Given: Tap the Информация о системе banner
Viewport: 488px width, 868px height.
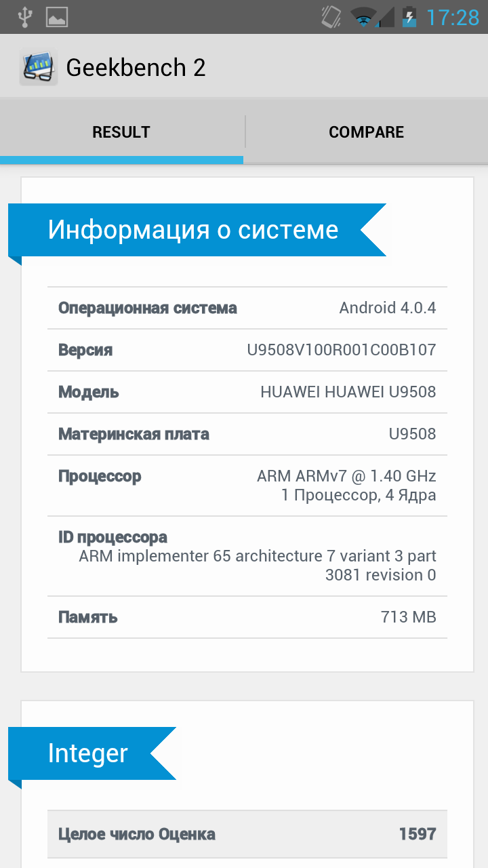Looking at the screenshot, I should (193, 230).
